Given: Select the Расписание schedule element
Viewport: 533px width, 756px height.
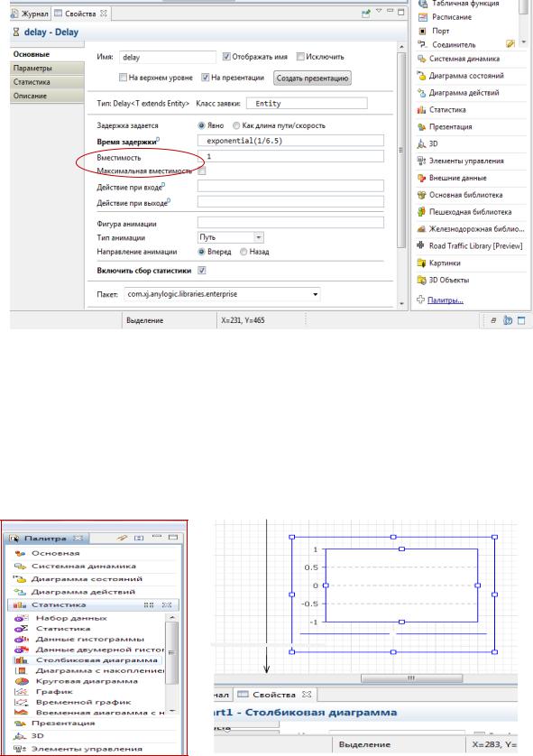Looking at the screenshot, I should tap(451, 17).
